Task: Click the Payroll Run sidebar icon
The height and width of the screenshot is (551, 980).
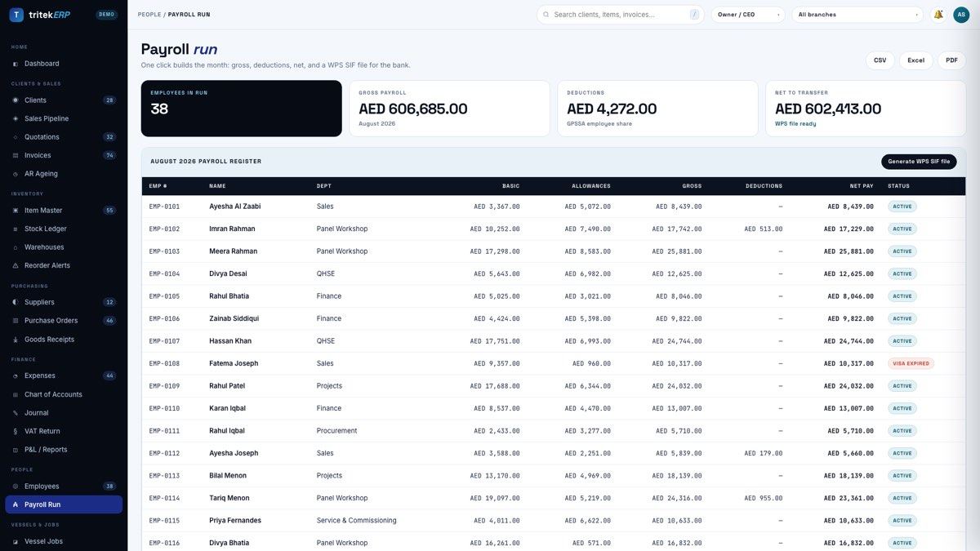Action: point(16,504)
